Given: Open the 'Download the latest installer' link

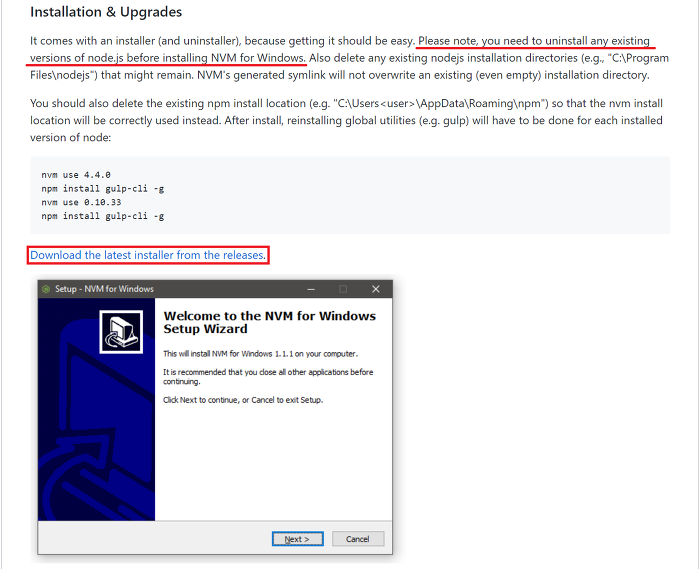Looking at the screenshot, I should coord(148,255).
